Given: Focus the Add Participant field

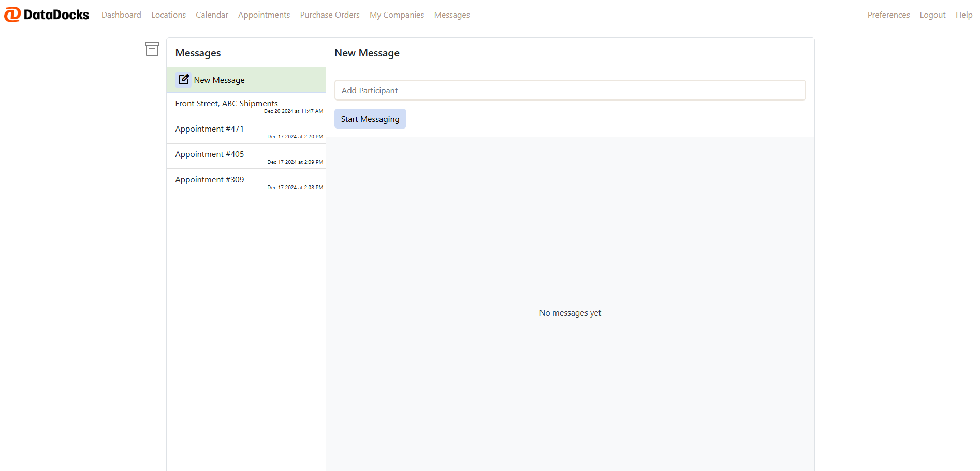Looking at the screenshot, I should point(570,90).
